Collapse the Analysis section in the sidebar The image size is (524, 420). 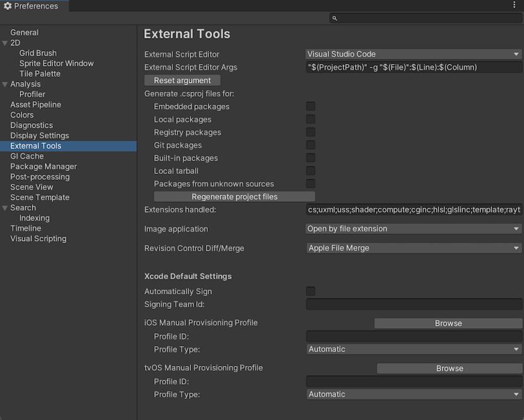tap(6, 83)
